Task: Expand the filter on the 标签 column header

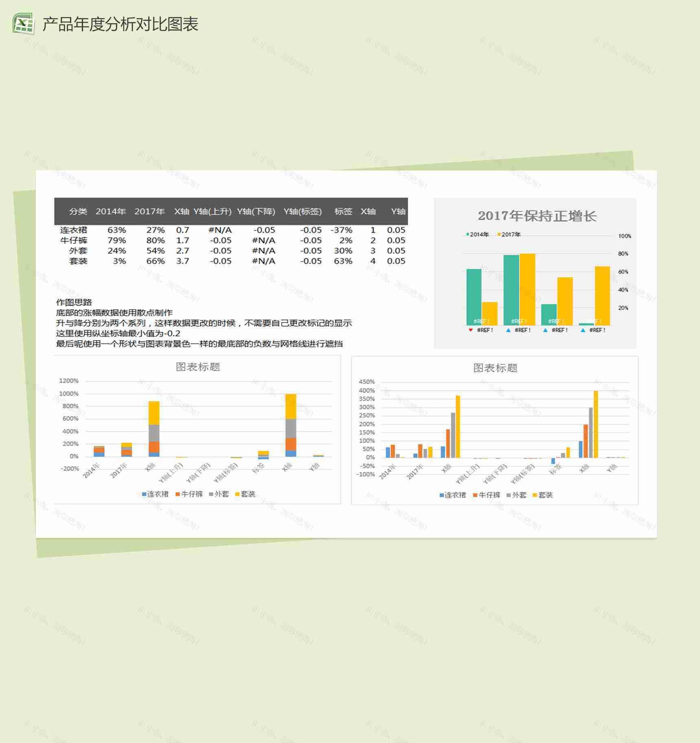Action: point(344,212)
